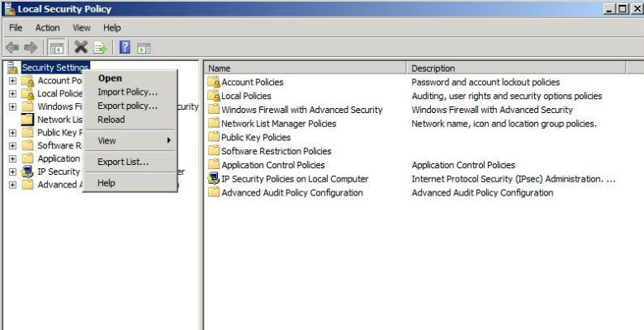The image size is (644, 330).
Task: Select IP Security Policies on Local Computer
Action: [x=295, y=179]
